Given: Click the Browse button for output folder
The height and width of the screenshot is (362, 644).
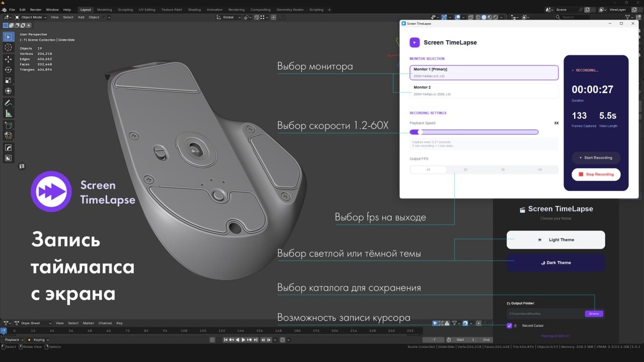Looking at the screenshot, I should (594, 314).
